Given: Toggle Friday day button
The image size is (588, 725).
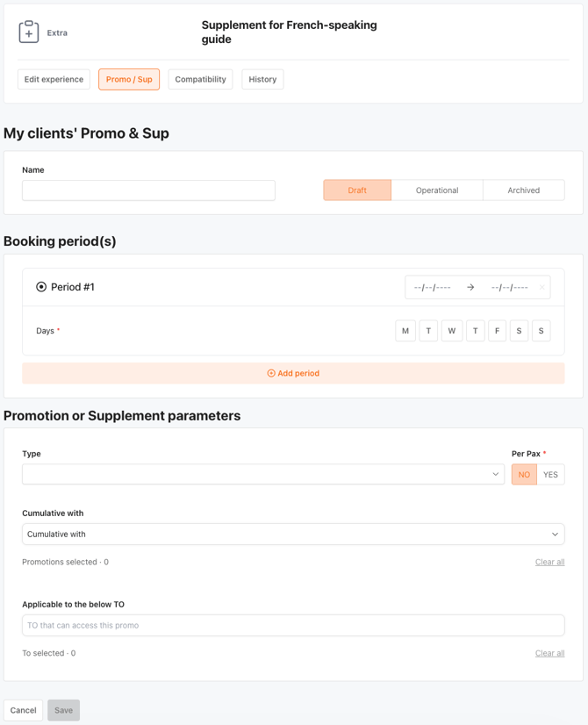Looking at the screenshot, I should [x=497, y=331].
